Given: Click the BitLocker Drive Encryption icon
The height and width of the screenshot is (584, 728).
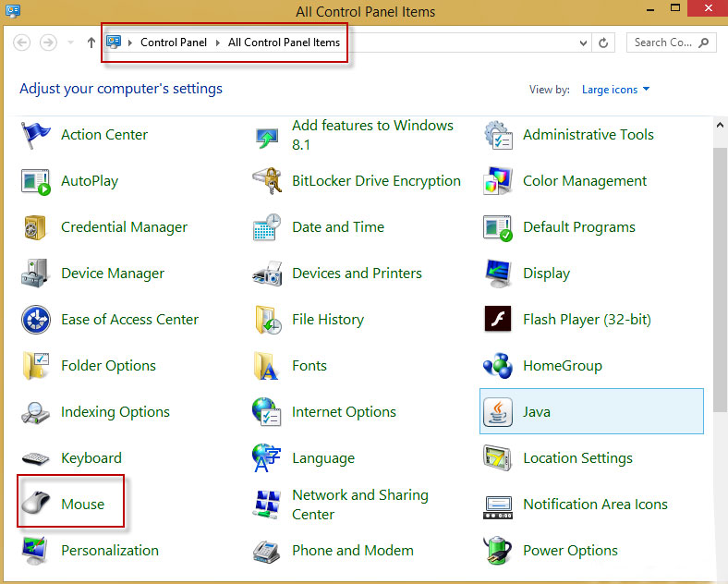Looking at the screenshot, I should click(267, 180).
